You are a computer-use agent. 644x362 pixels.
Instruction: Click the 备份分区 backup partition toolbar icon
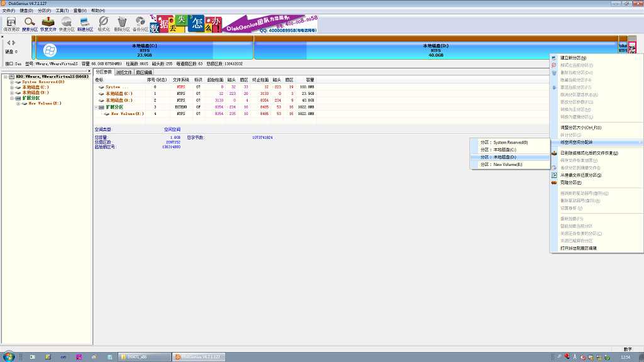coord(140,24)
